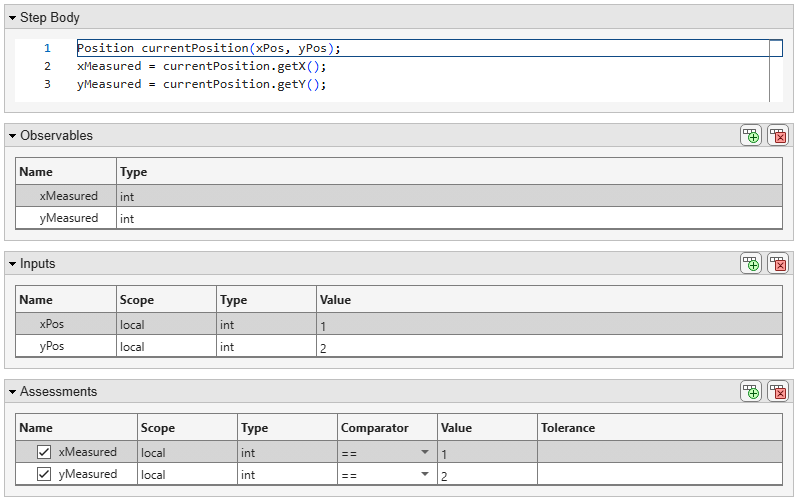Edit type int of xMeasured assessment
The height and width of the screenshot is (500, 798).
point(288,452)
